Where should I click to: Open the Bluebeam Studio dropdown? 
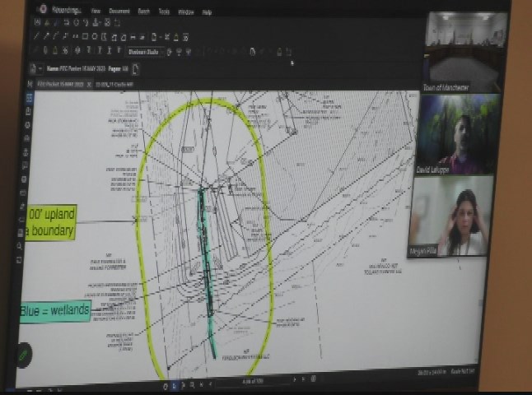(146, 52)
